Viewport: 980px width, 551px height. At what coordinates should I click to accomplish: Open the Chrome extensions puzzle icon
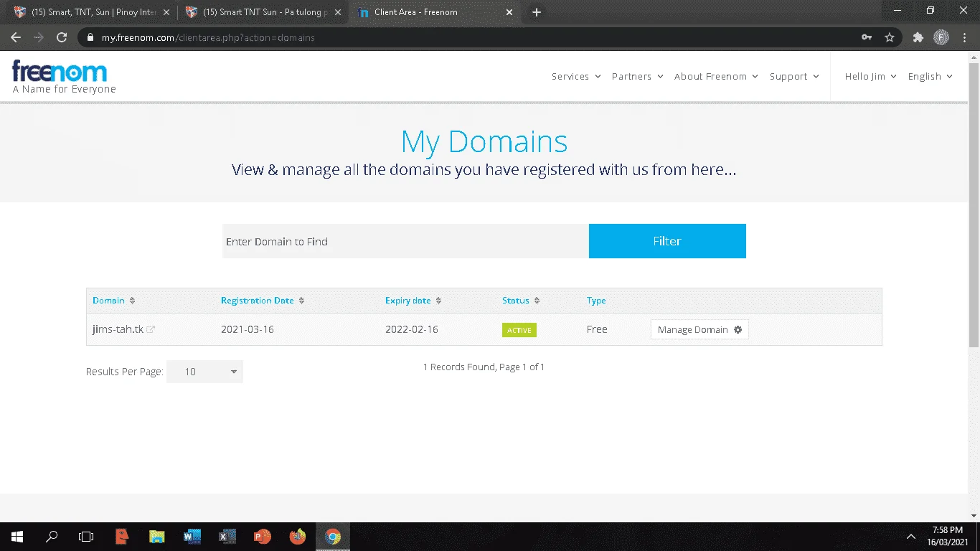point(918,37)
